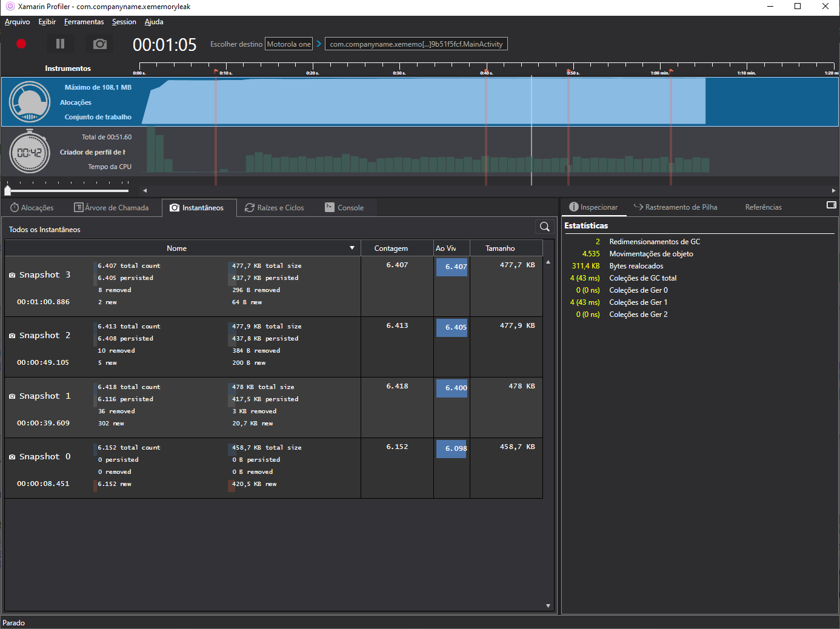Click the terminal icon on the Console tab
Image resolution: width=840 pixels, height=629 pixels.
[329, 207]
